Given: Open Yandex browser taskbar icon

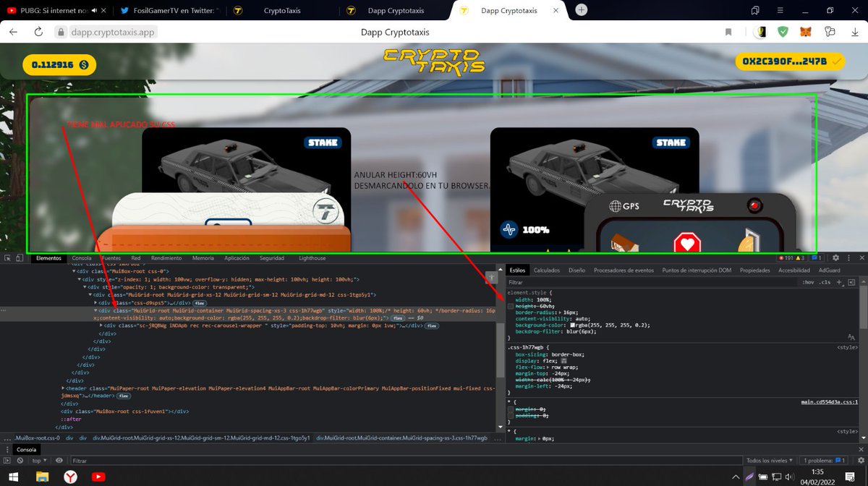Looking at the screenshot, I should 71,477.
